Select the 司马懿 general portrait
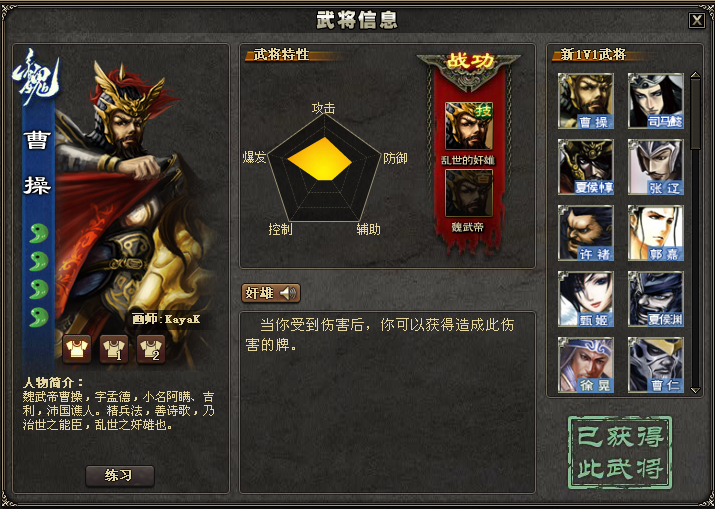Viewport: 715px width, 509px height. point(655,101)
